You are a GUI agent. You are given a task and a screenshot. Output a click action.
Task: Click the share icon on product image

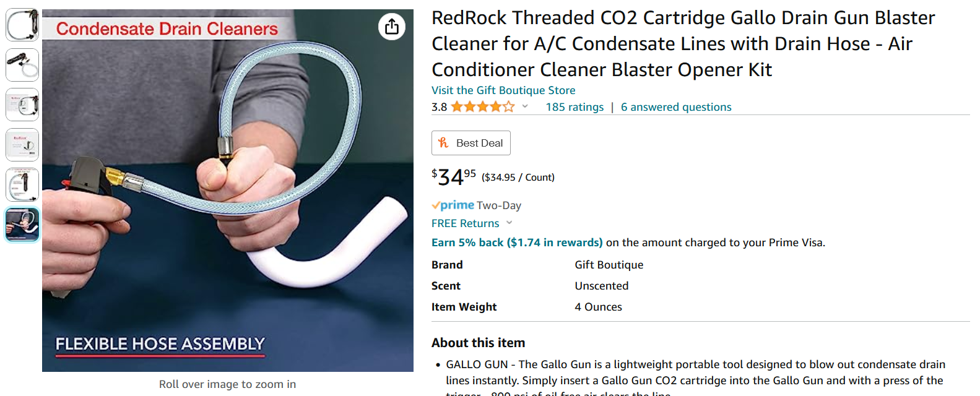392,27
